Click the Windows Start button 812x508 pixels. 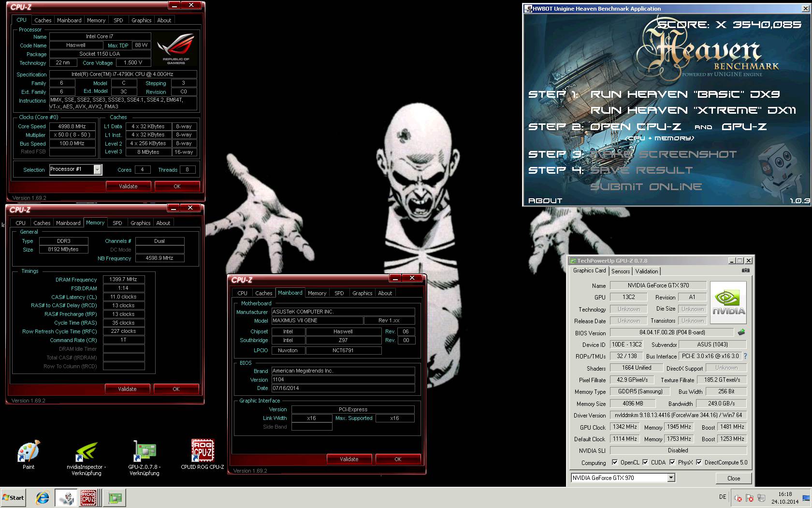pos(13,497)
